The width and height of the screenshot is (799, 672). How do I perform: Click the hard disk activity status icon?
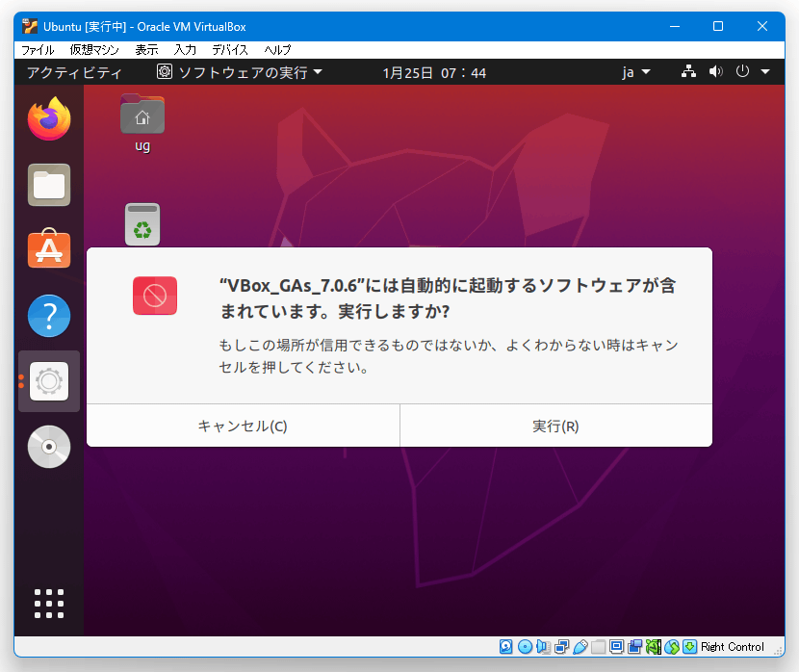click(506, 647)
